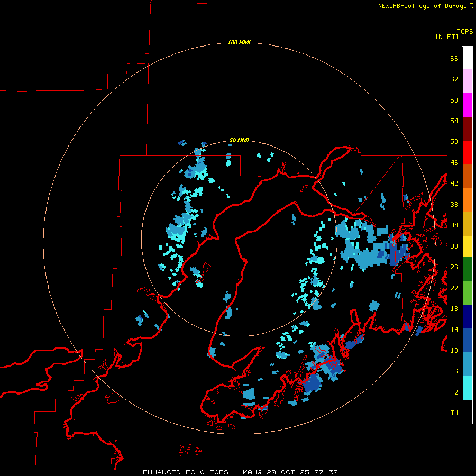Click the 07:30 timestamp in caption
This screenshot has width=476, height=476.
326,472
